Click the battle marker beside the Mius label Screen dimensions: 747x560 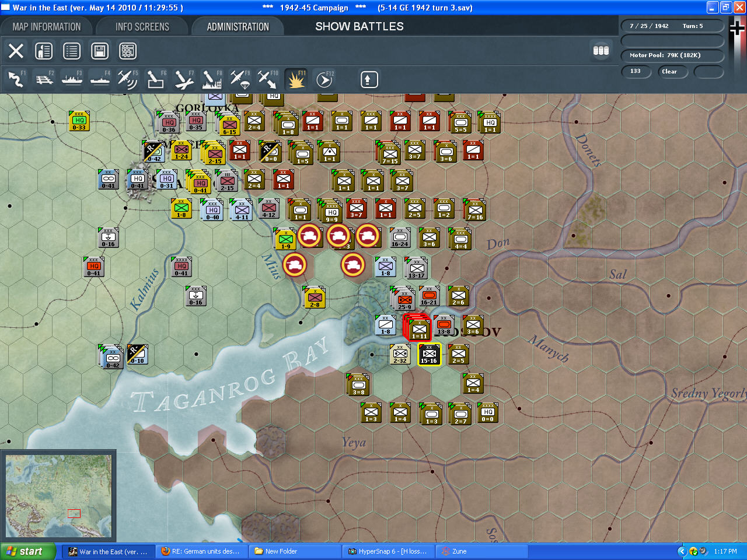click(295, 265)
